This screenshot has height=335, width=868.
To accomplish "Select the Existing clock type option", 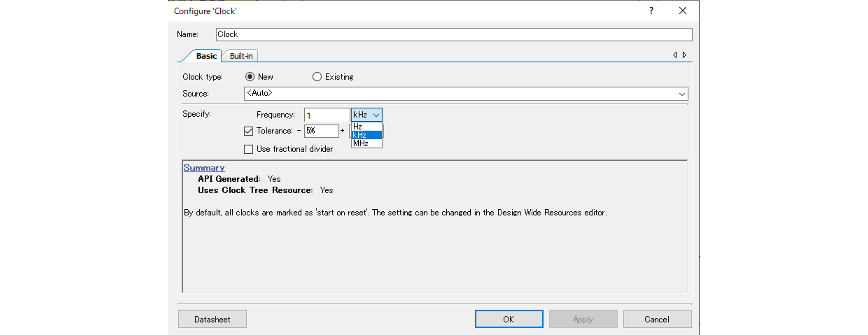I will click(x=317, y=77).
